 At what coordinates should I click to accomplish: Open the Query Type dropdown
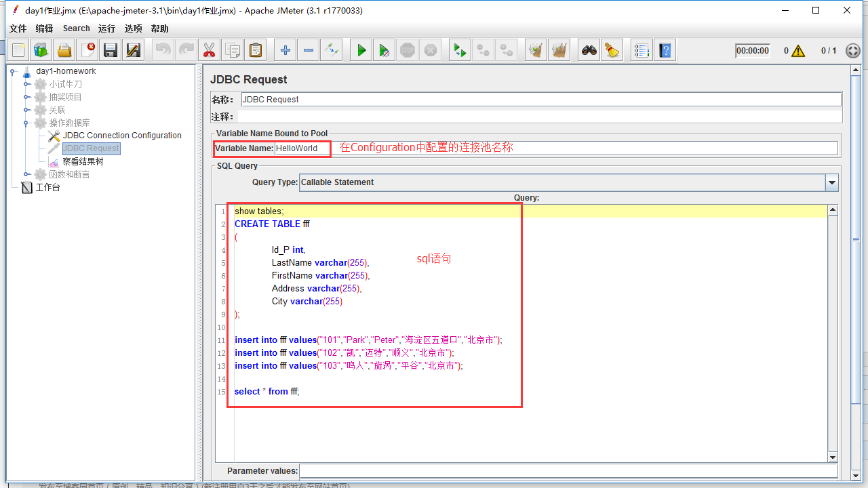[832, 182]
